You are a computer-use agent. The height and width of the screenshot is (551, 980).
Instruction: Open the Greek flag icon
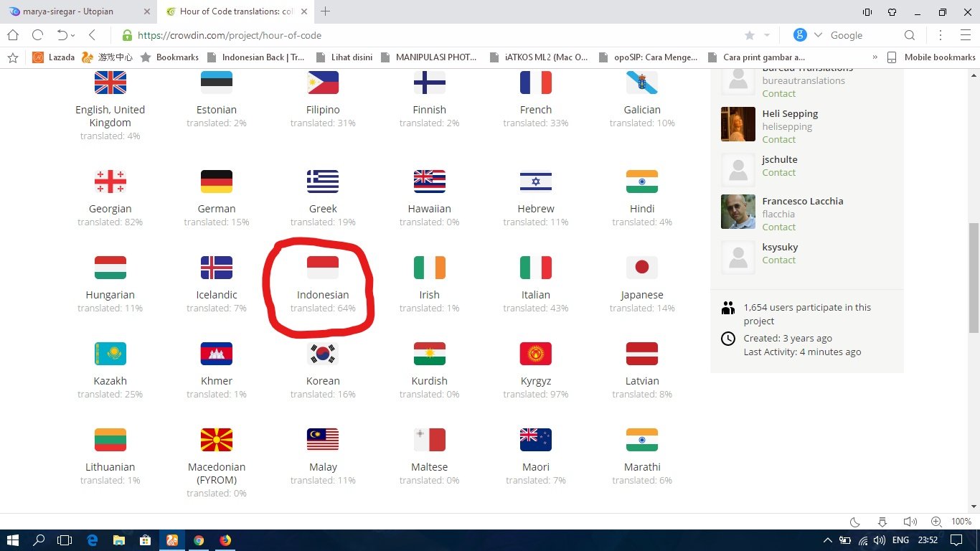[x=323, y=182]
